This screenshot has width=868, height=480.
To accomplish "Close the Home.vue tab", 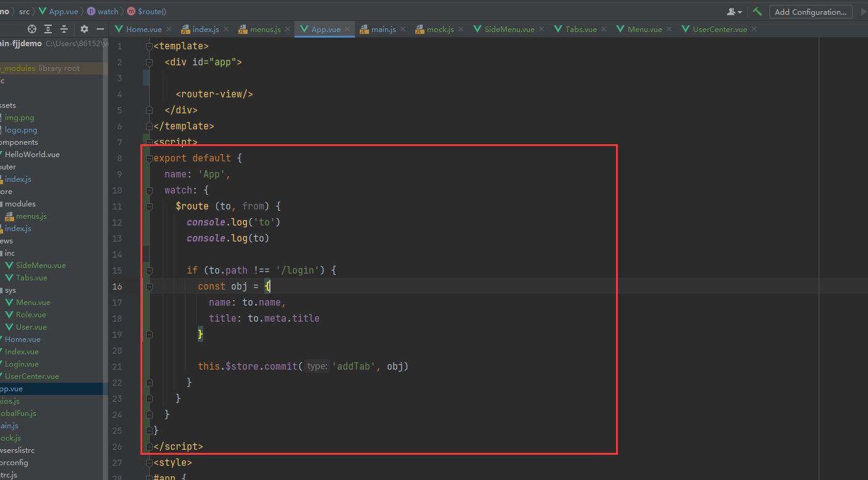I will click(169, 29).
